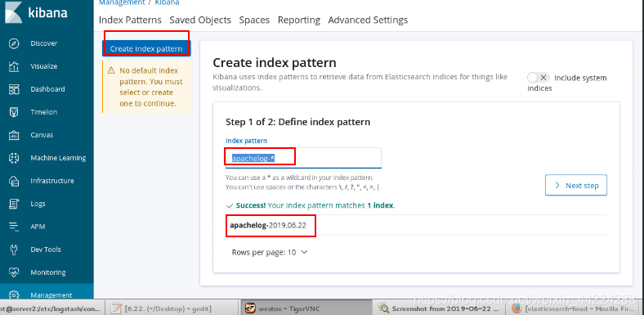This screenshot has width=644, height=315.
Task: Click the Firefox taskbar icon
Action: [517, 308]
